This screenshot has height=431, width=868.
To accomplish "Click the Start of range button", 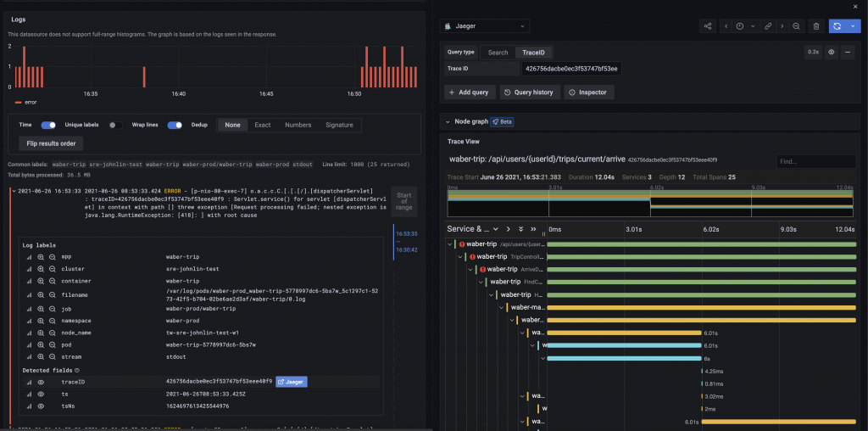I will [404, 202].
